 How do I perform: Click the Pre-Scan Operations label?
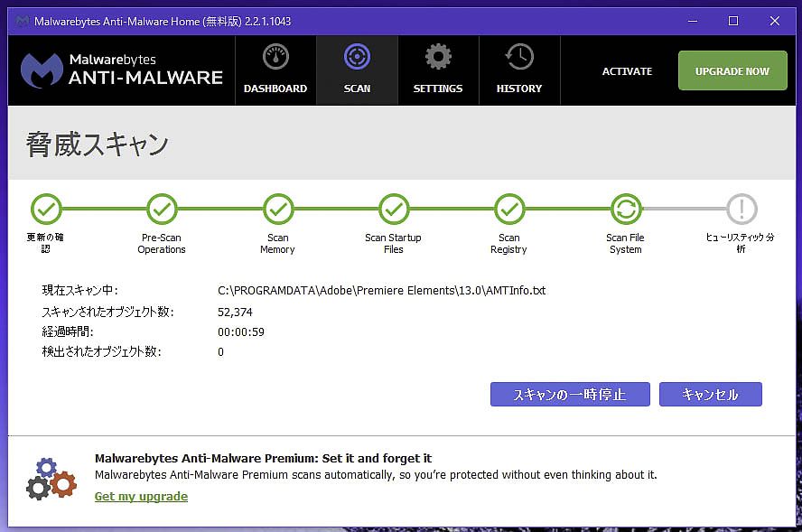pyautogui.click(x=162, y=244)
